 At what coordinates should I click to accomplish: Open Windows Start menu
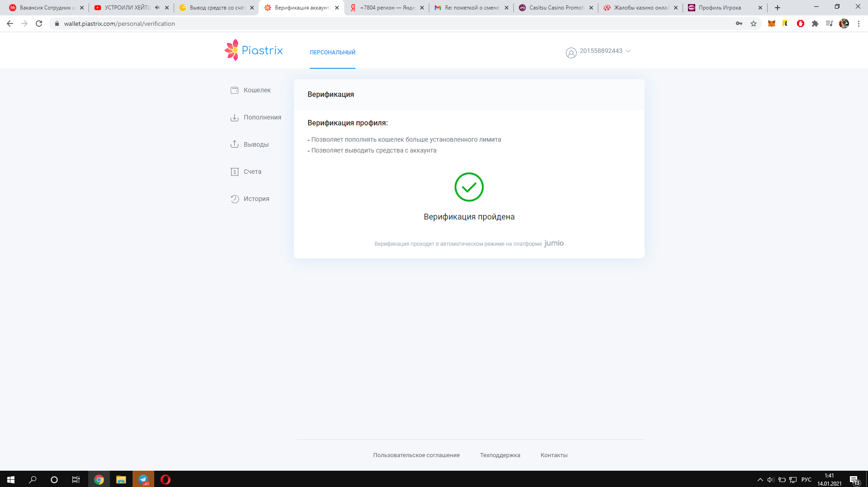(11, 479)
